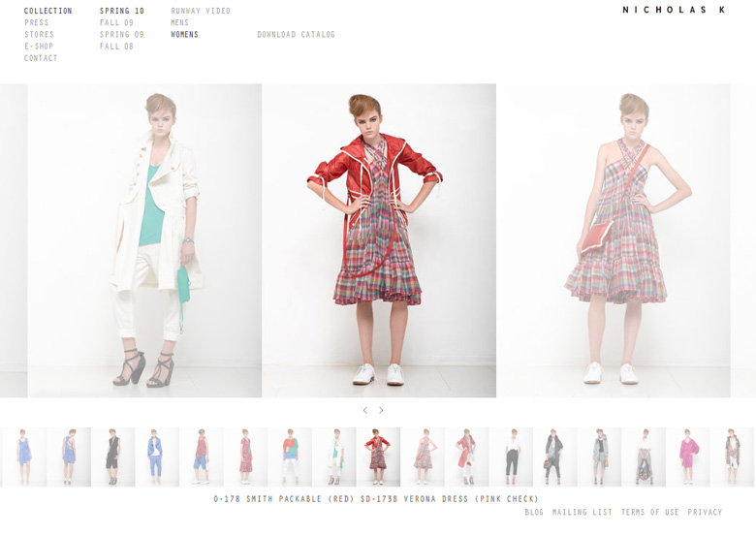Open the Contact page
The image size is (756, 536).
(x=41, y=58)
